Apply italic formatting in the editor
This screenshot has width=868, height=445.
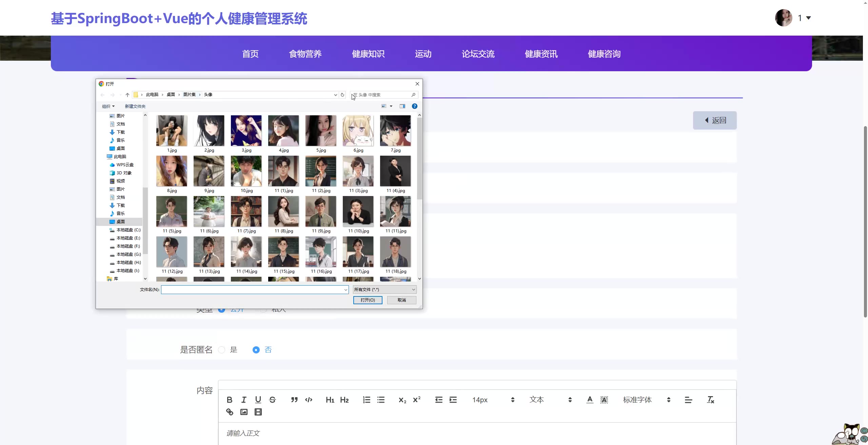(x=243, y=400)
